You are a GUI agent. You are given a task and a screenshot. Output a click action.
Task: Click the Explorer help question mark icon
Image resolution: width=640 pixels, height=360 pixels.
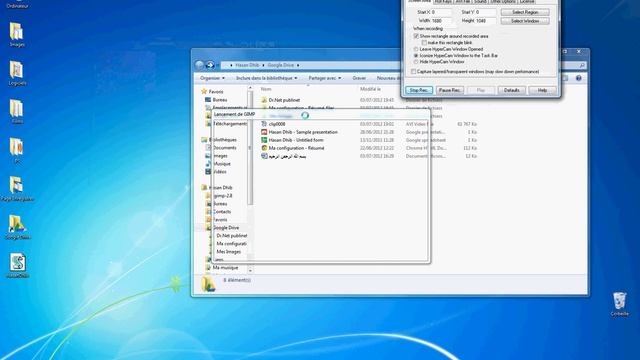tap(578, 78)
